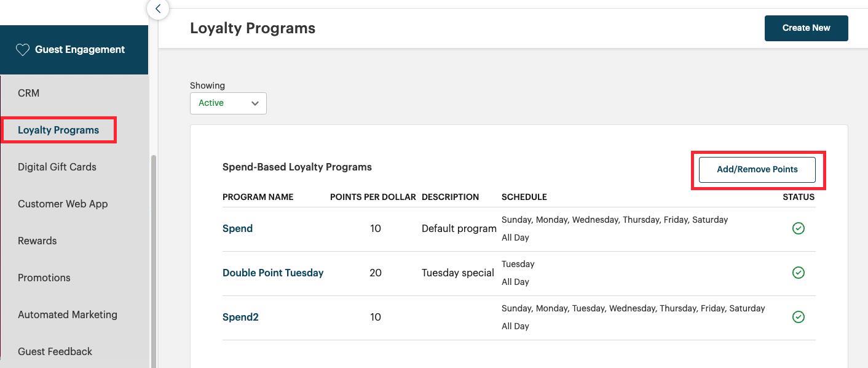
Task: Select Loyalty Programs in the sidebar
Action: coord(58,130)
